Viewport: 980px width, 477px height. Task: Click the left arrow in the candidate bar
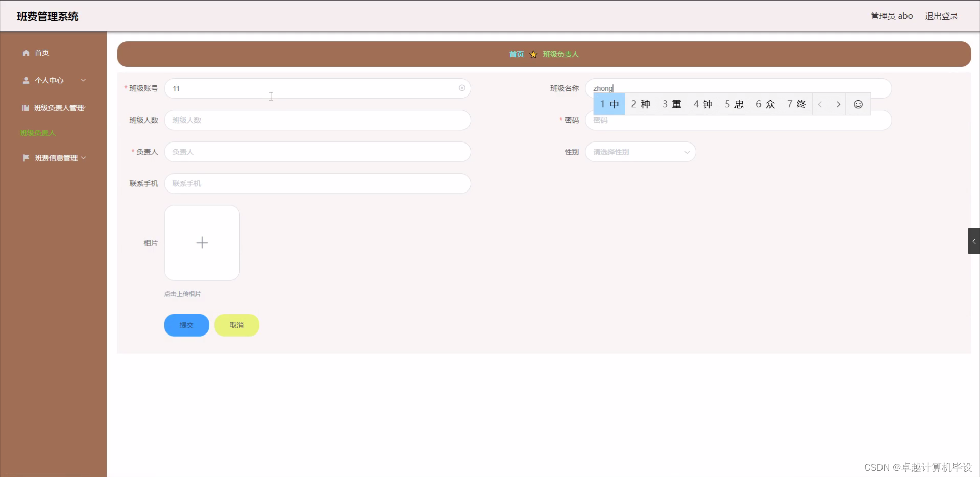(819, 104)
